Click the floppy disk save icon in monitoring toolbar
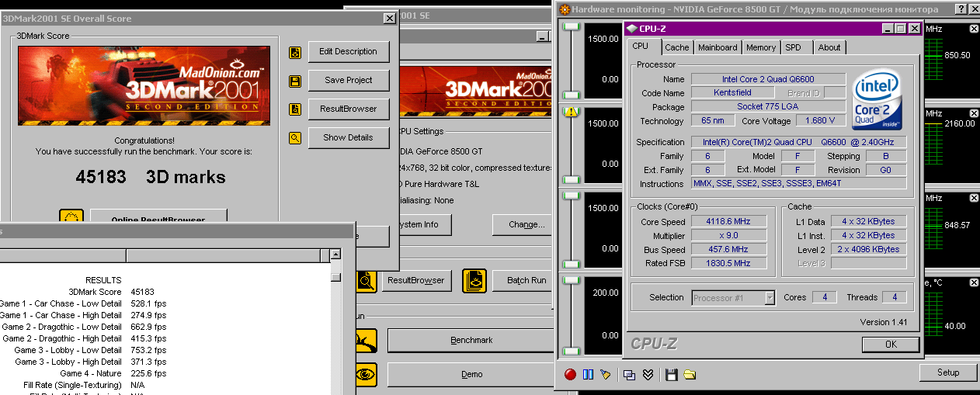The height and width of the screenshot is (395, 980). click(672, 374)
